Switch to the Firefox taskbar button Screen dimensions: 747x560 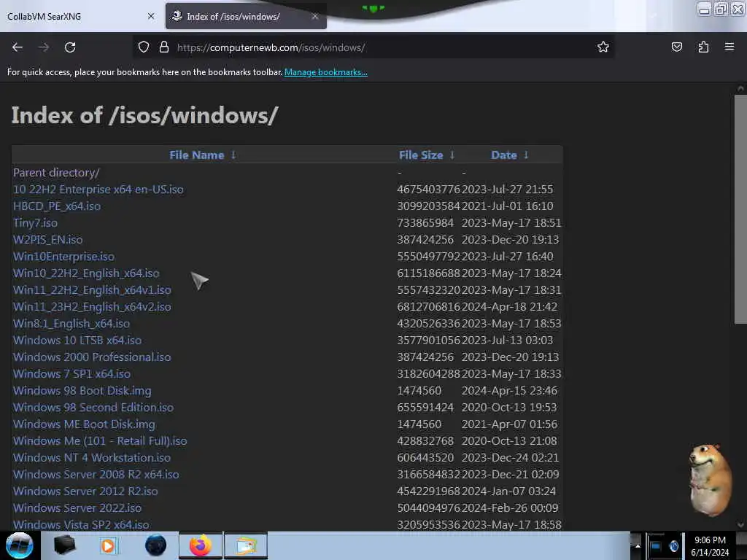pyautogui.click(x=201, y=545)
